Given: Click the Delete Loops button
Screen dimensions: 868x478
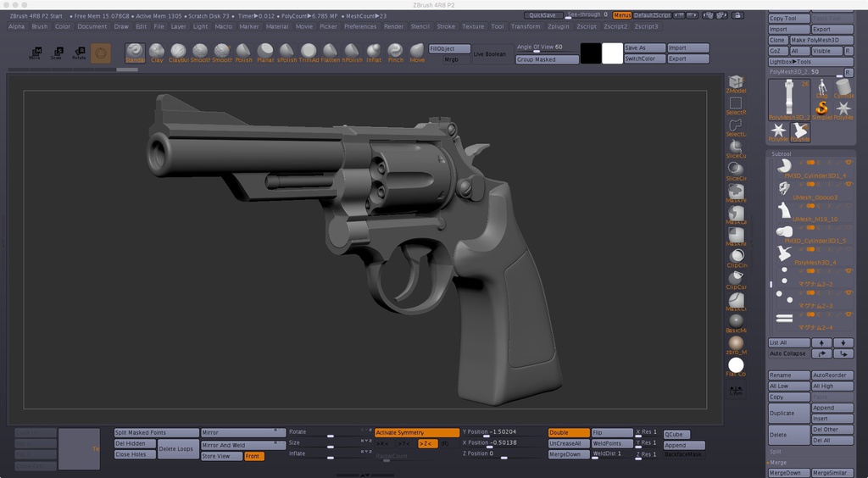Looking at the screenshot, I should pos(176,448).
